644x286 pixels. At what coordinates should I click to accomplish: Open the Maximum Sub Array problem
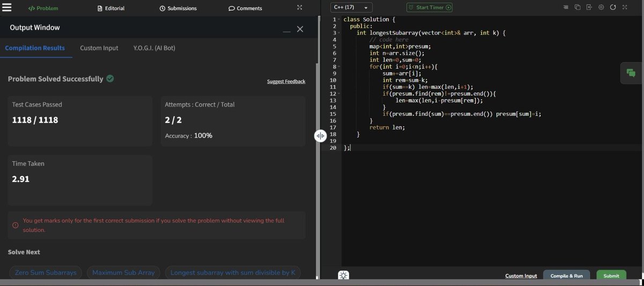point(123,273)
